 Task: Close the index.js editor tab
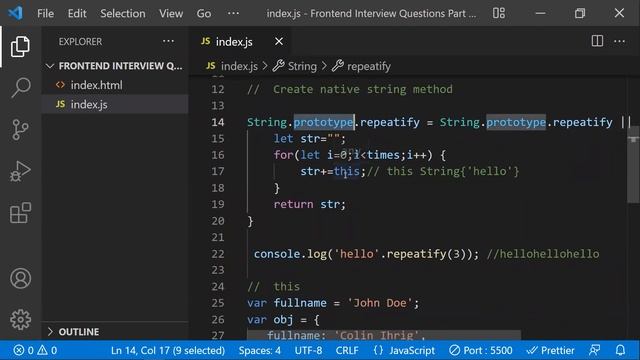tap(279, 41)
